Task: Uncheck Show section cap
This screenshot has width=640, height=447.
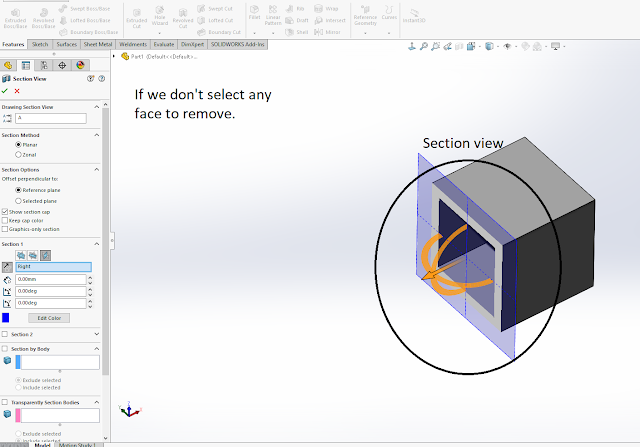Action: point(5,212)
